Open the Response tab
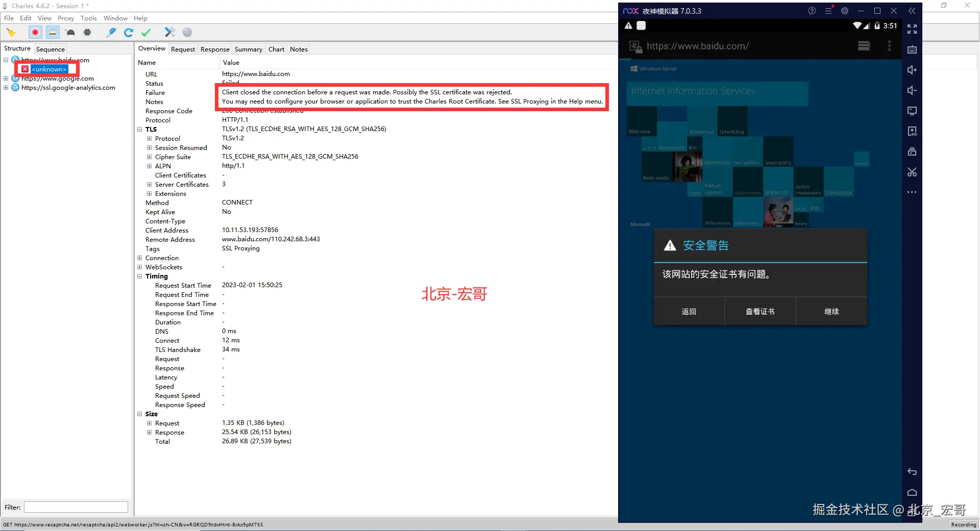Viewport: 980px width, 531px height. (x=215, y=49)
